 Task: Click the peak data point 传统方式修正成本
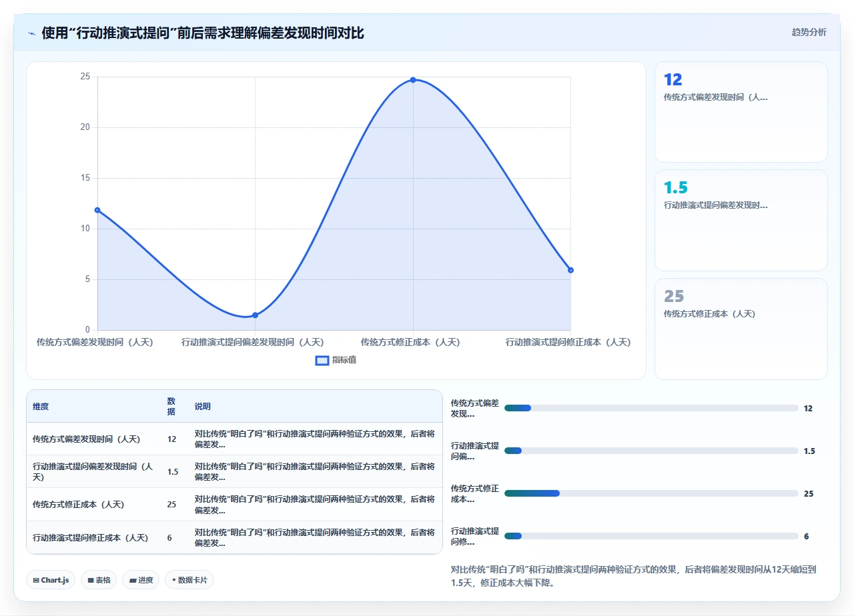coord(413,80)
